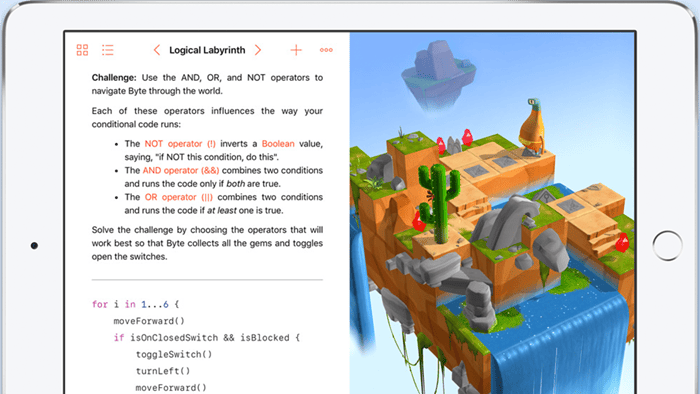Open the Boolean glossary link

[278, 144]
